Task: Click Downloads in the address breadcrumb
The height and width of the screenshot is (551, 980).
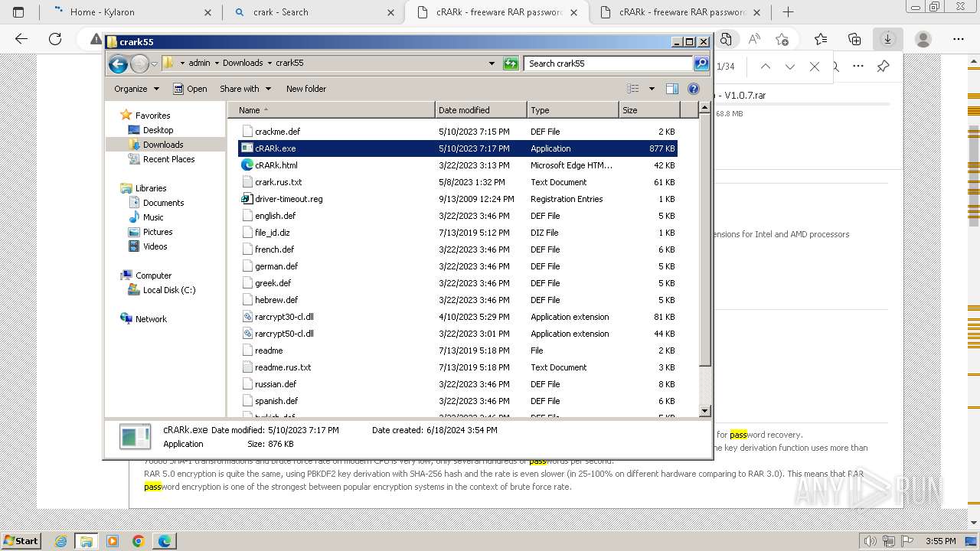Action: [x=243, y=64]
